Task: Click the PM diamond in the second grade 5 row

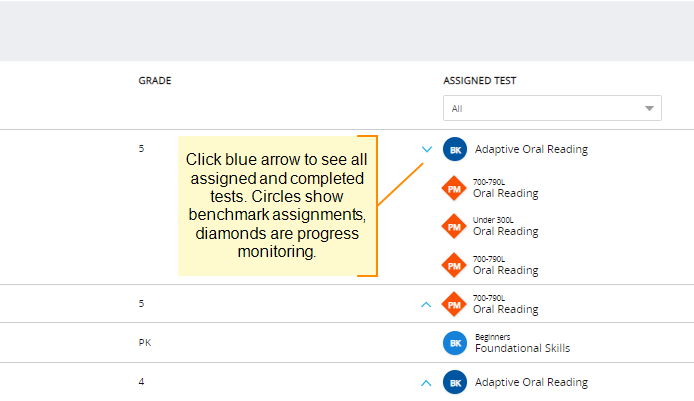Action: pos(455,303)
